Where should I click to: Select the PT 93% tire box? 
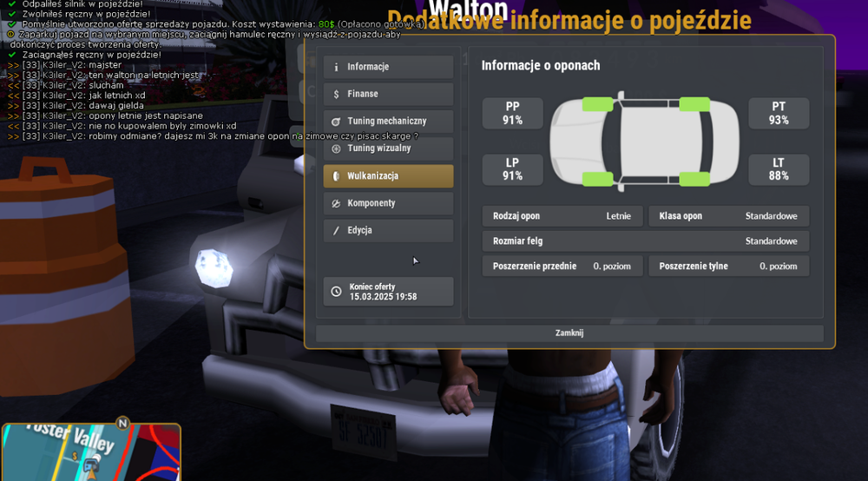pyautogui.click(x=779, y=114)
